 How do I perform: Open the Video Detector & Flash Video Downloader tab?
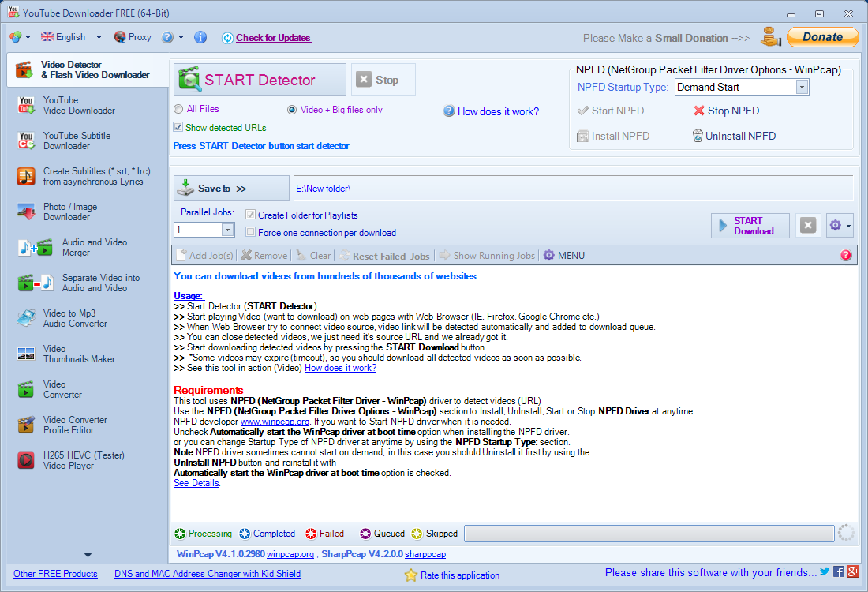(88, 69)
